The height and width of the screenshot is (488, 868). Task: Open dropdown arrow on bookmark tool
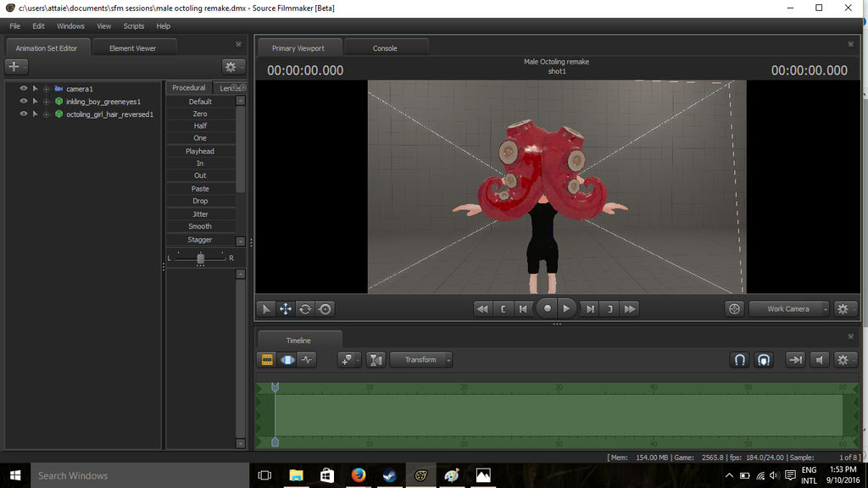(358, 359)
